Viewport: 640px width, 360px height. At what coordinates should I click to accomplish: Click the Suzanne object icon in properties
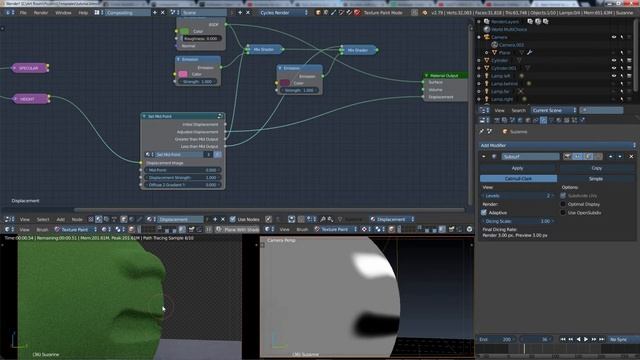tap(505, 131)
